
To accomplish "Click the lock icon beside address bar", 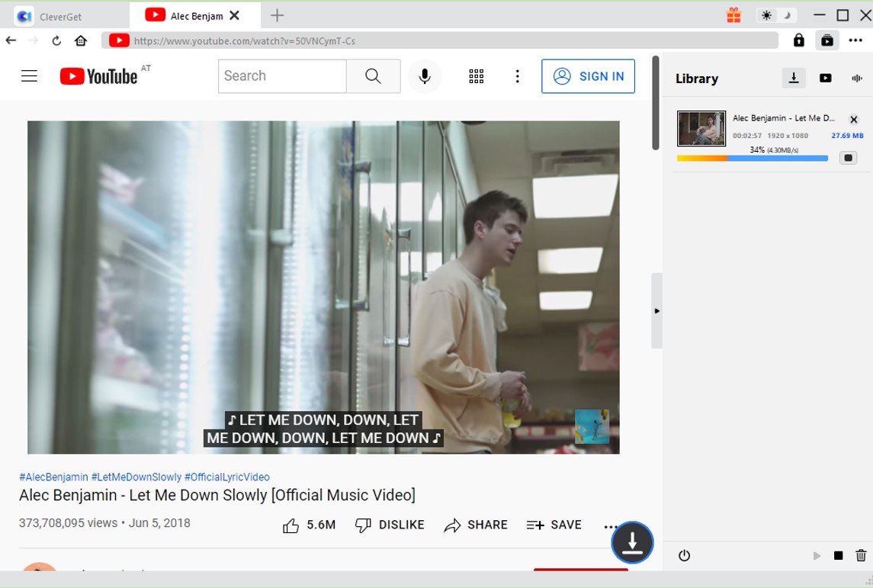I will 798,40.
